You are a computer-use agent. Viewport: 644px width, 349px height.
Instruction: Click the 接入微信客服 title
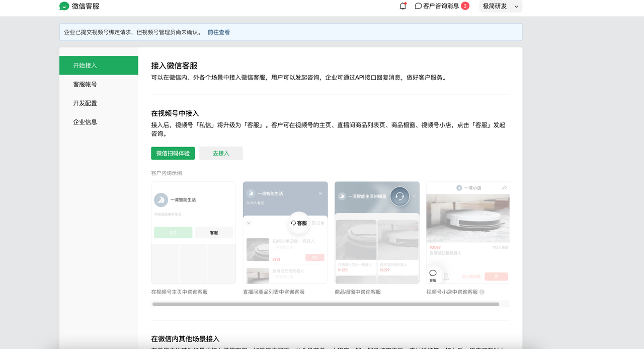[174, 65]
